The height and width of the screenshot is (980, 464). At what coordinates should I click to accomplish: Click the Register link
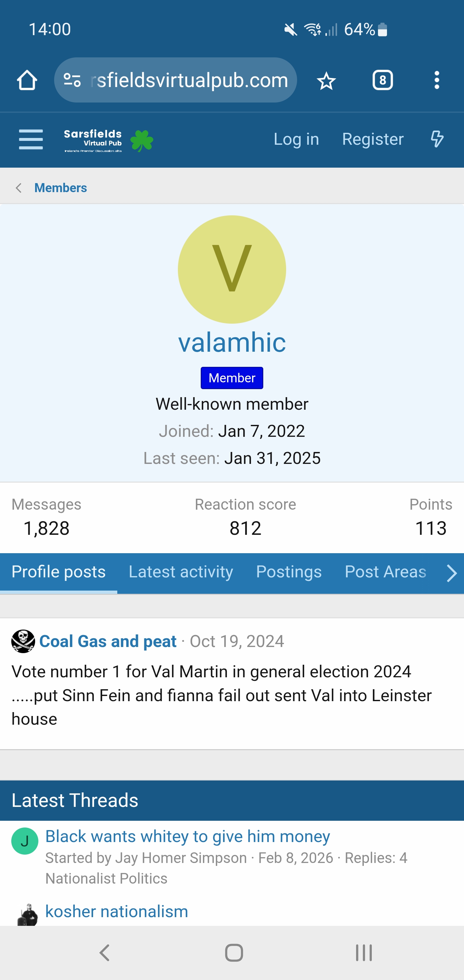coord(372,139)
